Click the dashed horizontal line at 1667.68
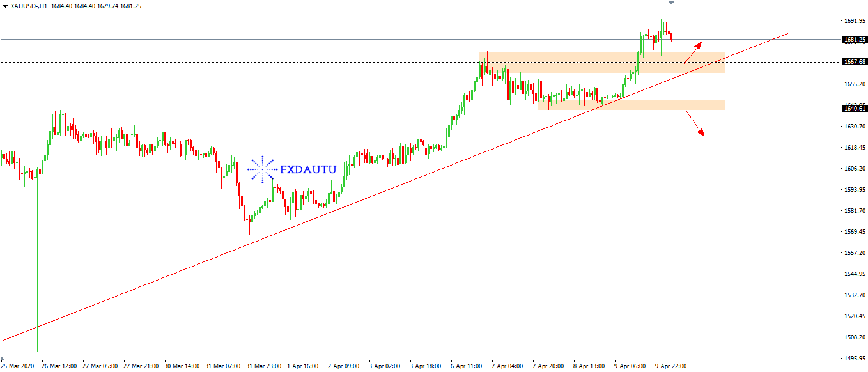Image resolution: width=868 pixels, height=372 pixels. click(256, 63)
